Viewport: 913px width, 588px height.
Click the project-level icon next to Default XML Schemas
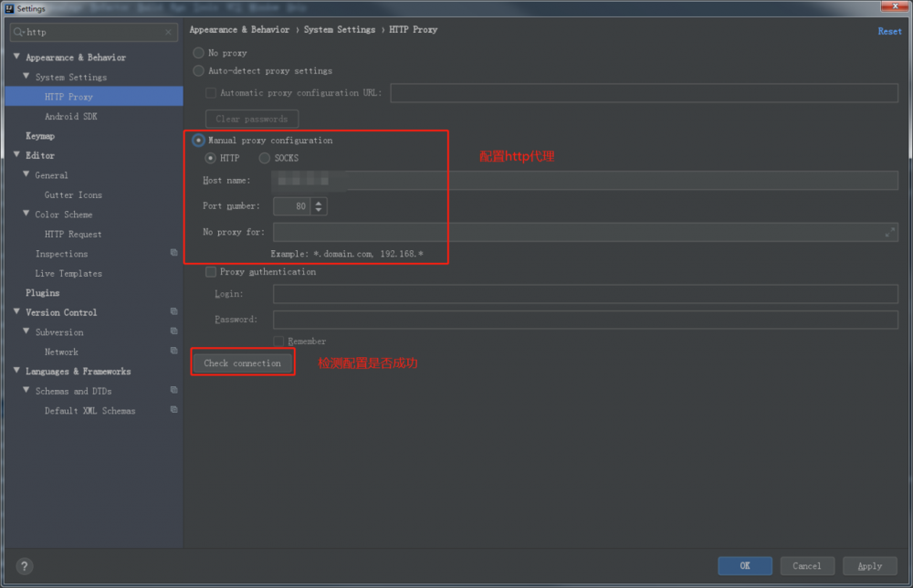tap(173, 410)
